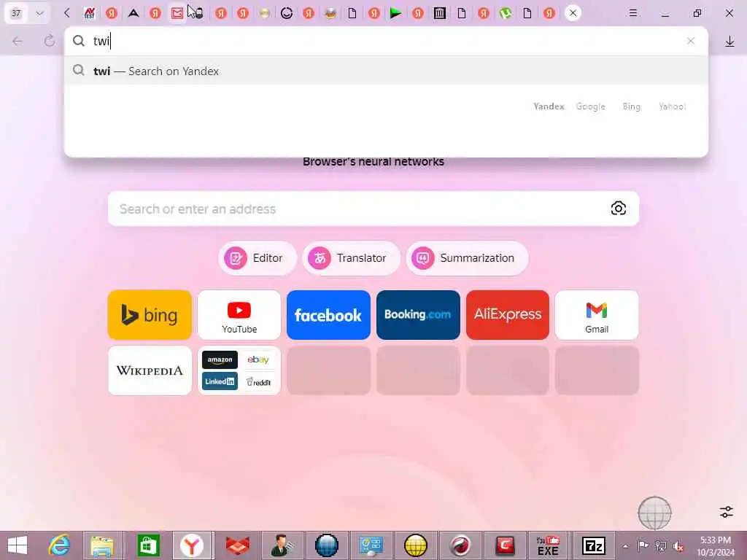747x560 pixels.
Task: Click the floating globe icon
Action: (x=654, y=513)
